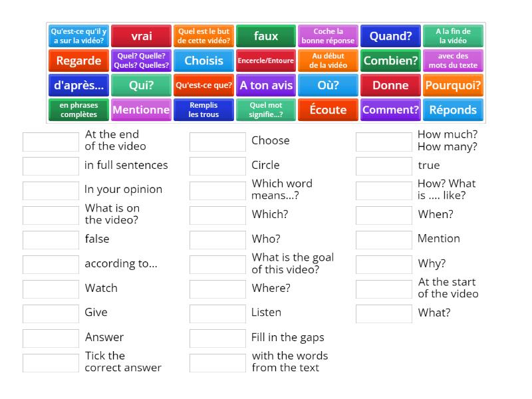The image size is (532, 399).
Task: Choose the "A ton avis" tile
Action: pyautogui.click(x=265, y=85)
